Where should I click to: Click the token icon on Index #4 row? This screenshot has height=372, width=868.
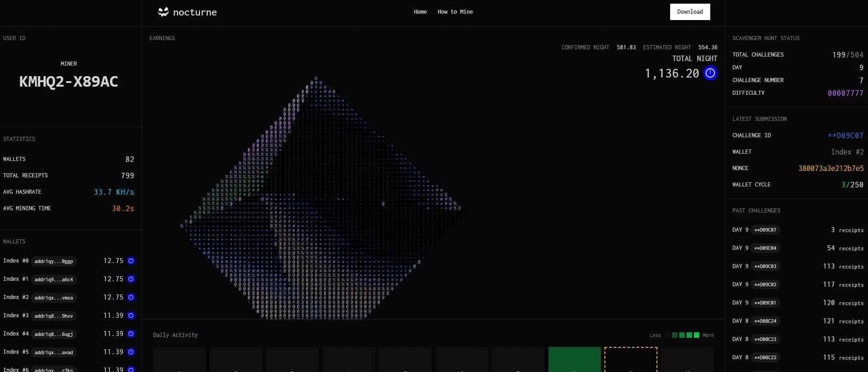pos(131,334)
